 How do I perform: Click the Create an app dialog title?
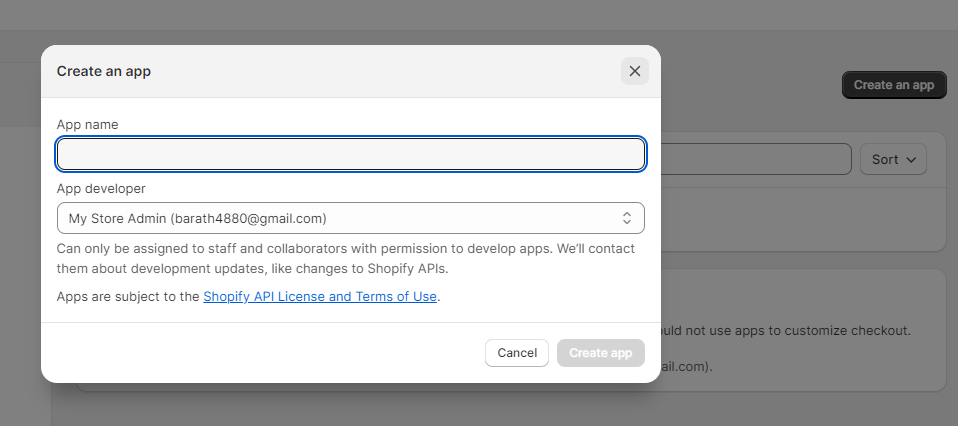[x=104, y=71]
